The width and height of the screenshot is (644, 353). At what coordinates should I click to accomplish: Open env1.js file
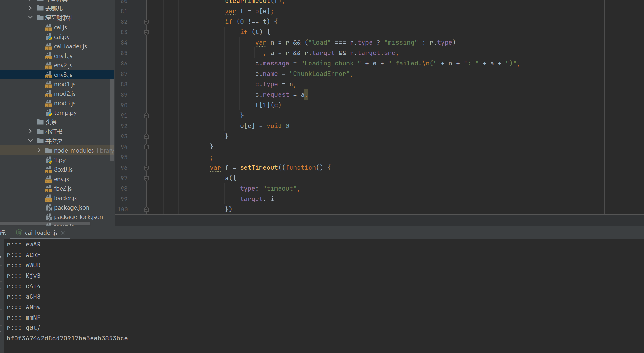click(x=63, y=56)
